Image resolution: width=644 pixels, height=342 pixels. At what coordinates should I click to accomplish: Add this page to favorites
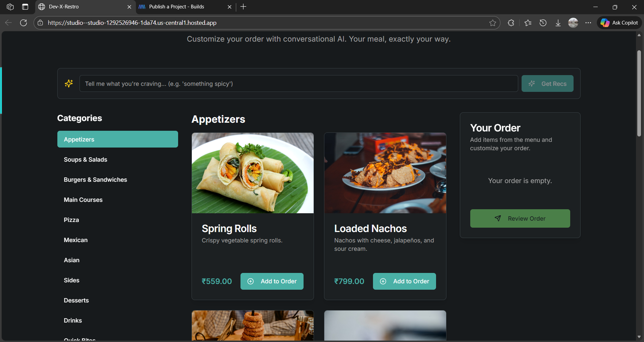pyautogui.click(x=492, y=23)
